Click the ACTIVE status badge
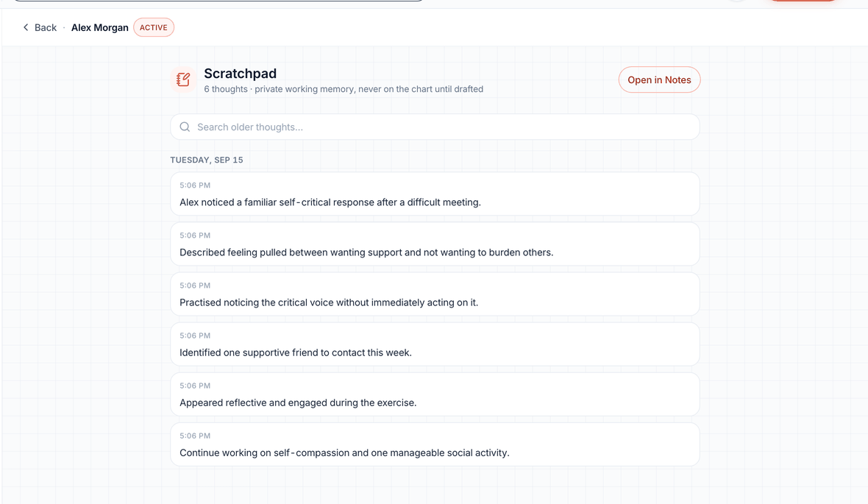This screenshot has width=868, height=504. 153,28
